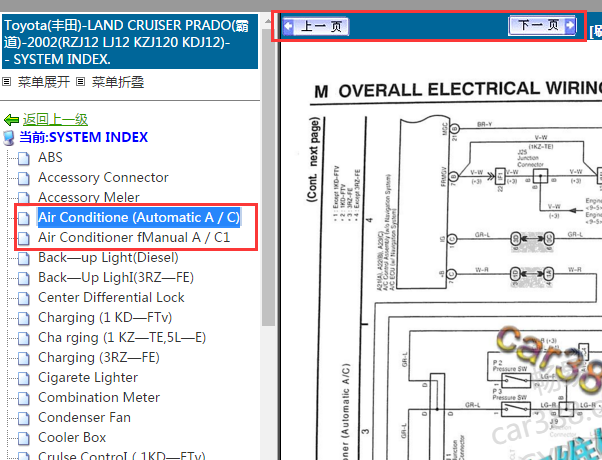
Task: Click the 返回上一级 link
Action: coord(55,119)
